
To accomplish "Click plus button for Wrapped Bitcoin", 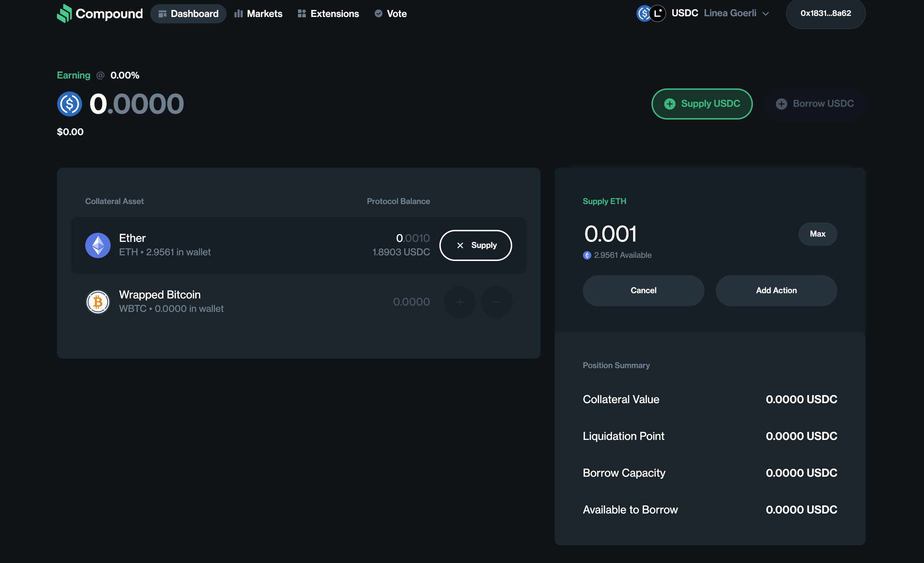I will point(460,302).
